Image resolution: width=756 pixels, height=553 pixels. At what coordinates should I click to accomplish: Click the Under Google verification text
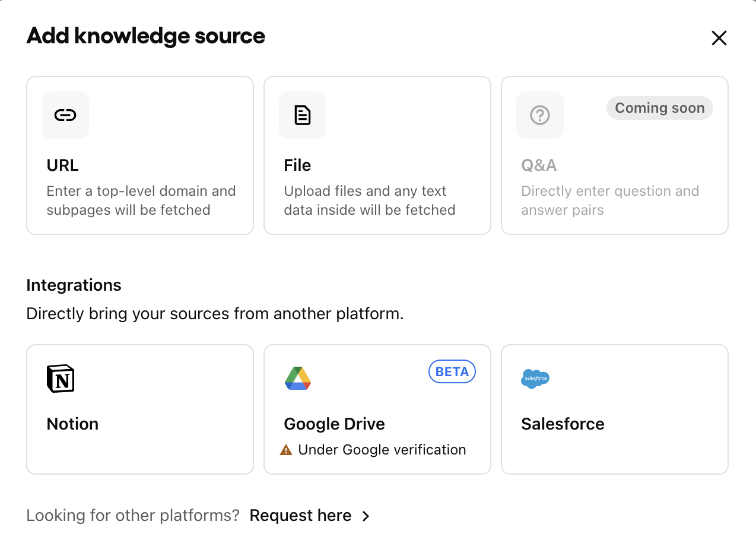click(x=382, y=450)
